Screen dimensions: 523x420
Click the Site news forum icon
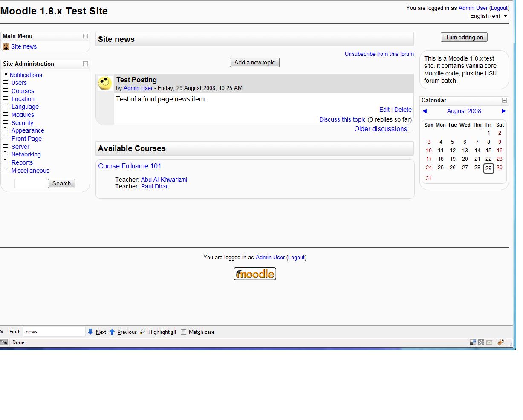[6, 47]
